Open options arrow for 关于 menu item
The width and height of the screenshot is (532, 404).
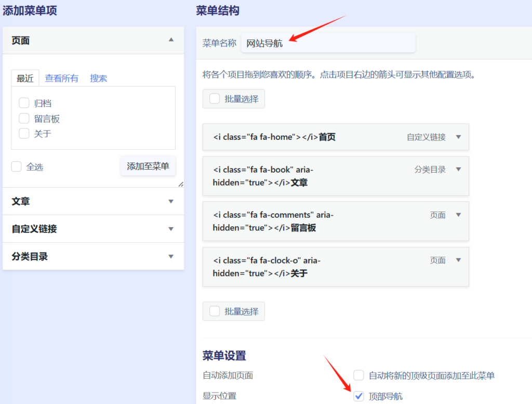coord(458,260)
